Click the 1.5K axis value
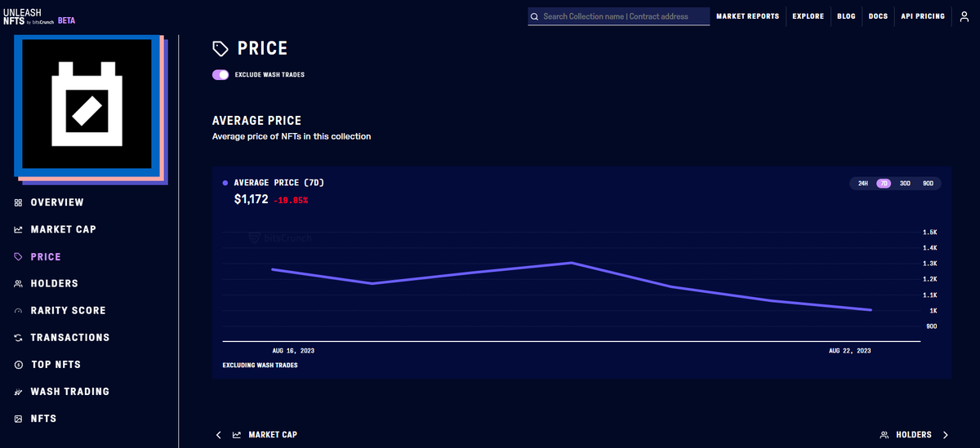This screenshot has width=980, height=448. tap(929, 233)
